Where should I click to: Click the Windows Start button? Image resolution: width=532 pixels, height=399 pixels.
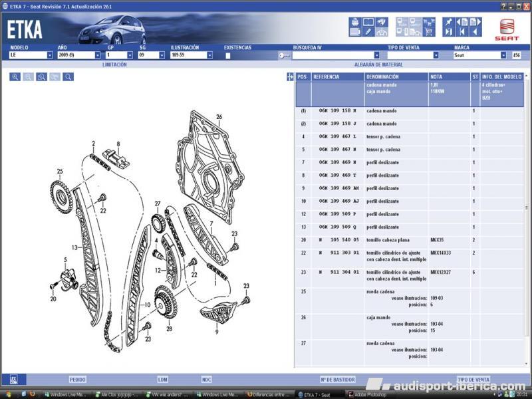coord(7,394)
